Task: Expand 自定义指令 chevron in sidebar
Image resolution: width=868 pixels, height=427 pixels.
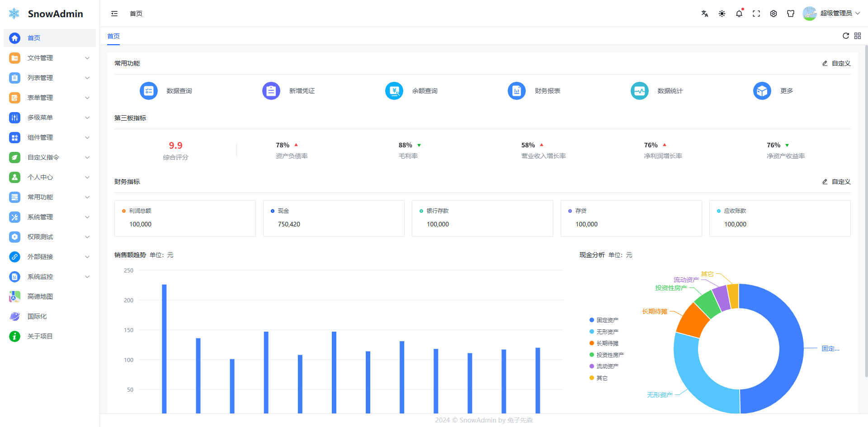Action: 87,157
